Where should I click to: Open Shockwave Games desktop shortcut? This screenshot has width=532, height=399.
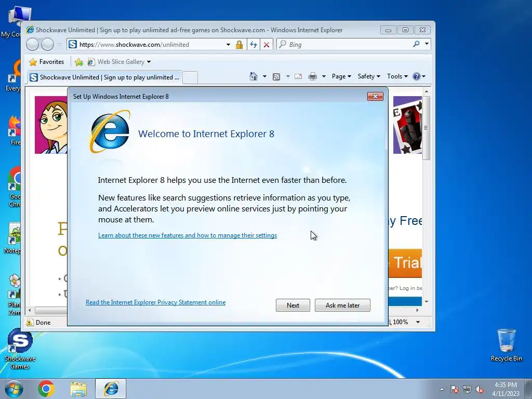coord(20,349)
